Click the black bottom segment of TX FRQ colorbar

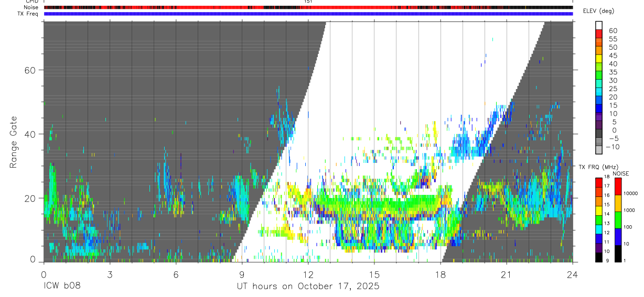click(x=599, y=256)
